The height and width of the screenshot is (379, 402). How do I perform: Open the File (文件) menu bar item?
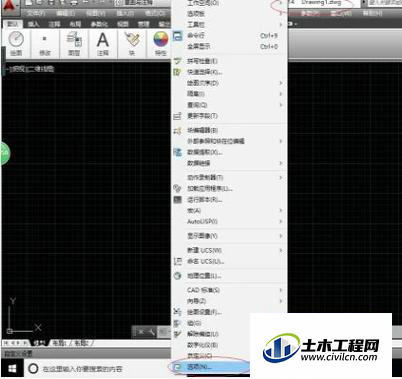36,13
